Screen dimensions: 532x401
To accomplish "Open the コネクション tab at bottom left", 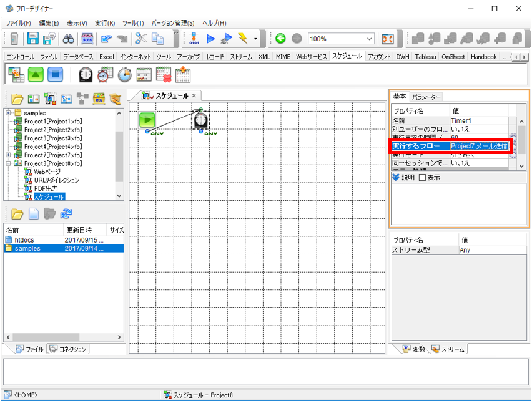I will coord(68,349).
